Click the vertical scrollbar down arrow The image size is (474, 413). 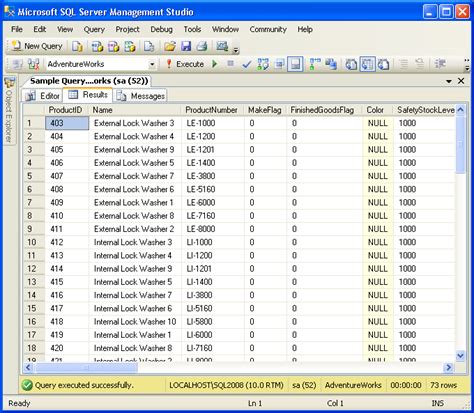(x=460, y=355)
